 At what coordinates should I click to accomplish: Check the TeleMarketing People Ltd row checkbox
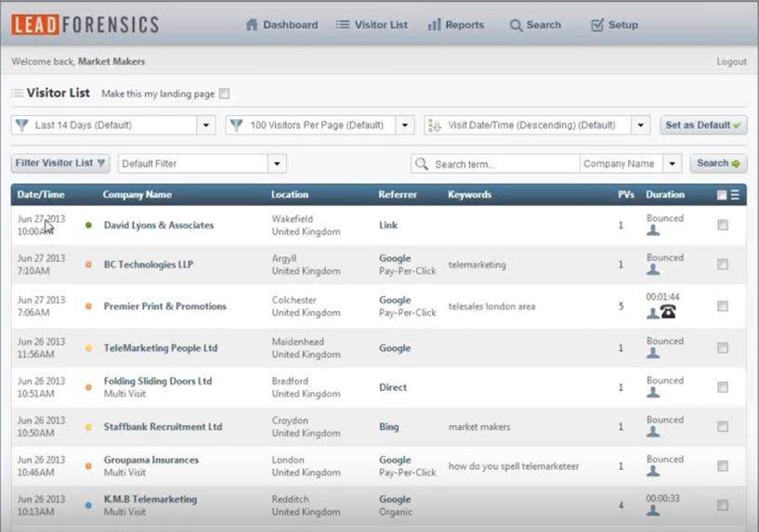723,348
